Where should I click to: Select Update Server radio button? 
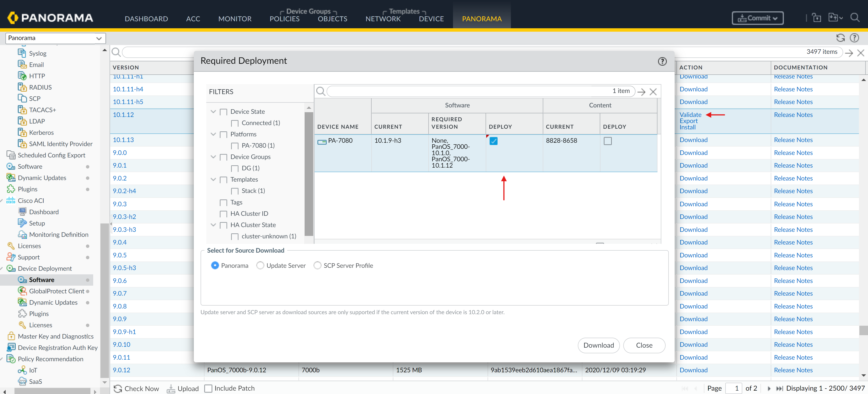[x=260, y=266]
